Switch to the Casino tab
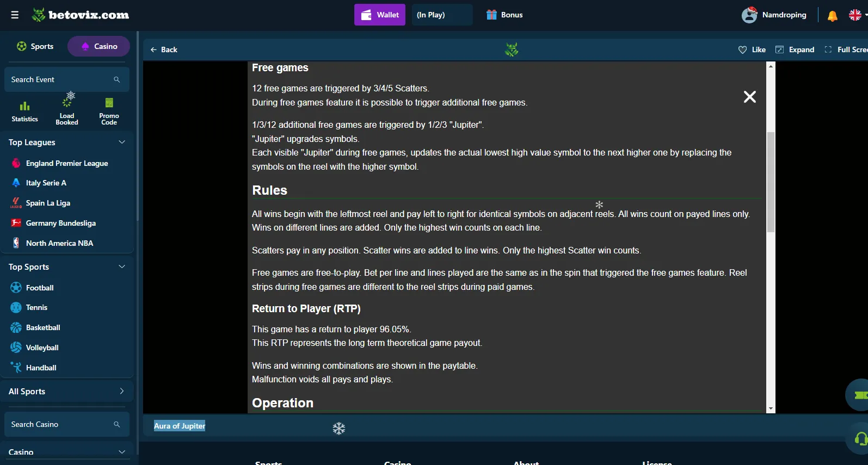The height and width of the screenshot is (465, 868). pyautogui.click(x=99, y=46)
